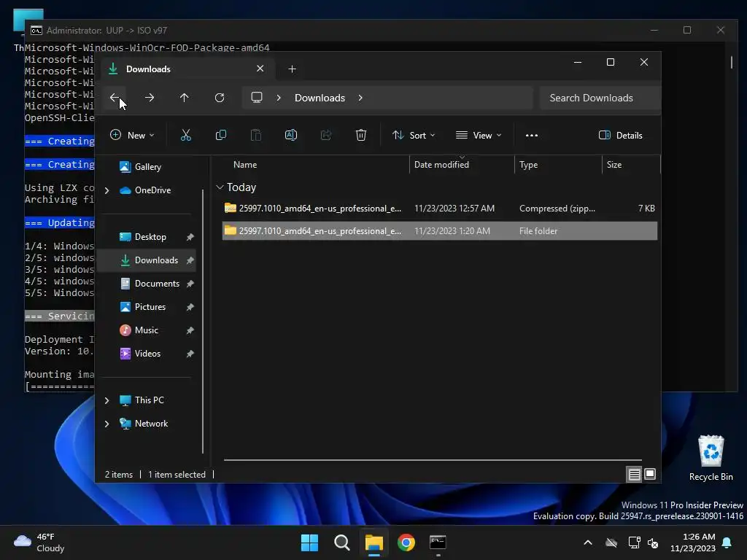Image resolution: width=747 pixels, height=560 pixels.
Task: Open taskbar Search
Action: [341, 542]
